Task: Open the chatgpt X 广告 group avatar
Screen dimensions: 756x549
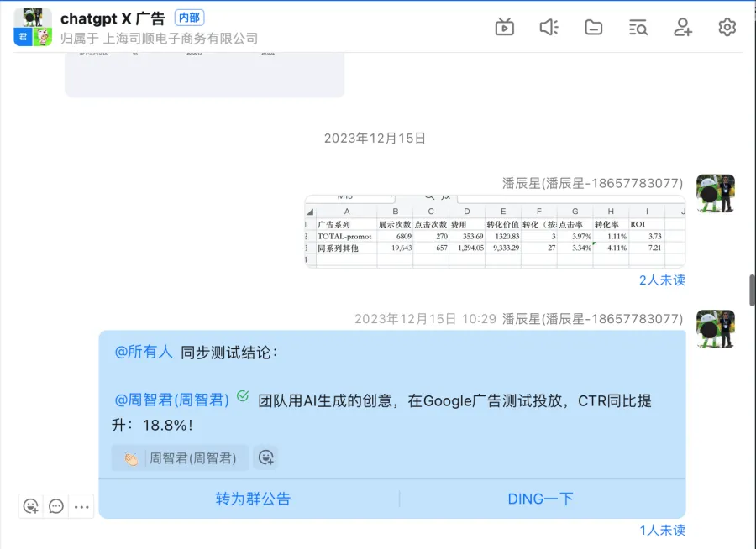Action: (32, 27)
